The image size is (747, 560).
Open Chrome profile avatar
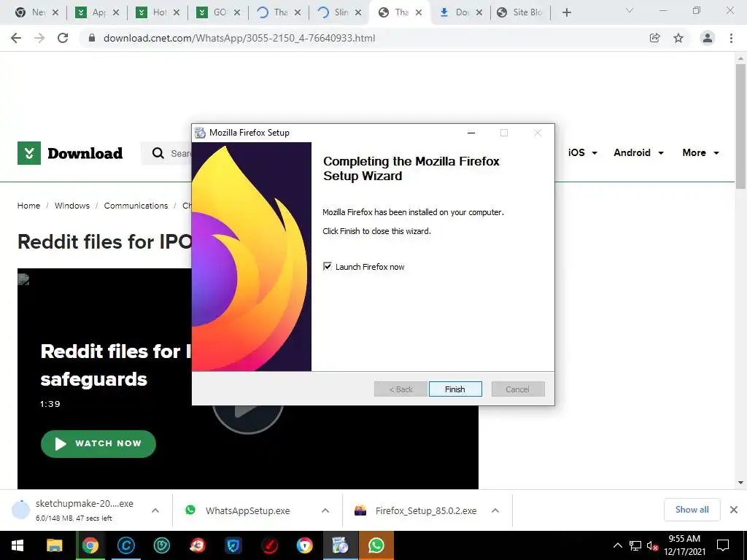(708, 38)
